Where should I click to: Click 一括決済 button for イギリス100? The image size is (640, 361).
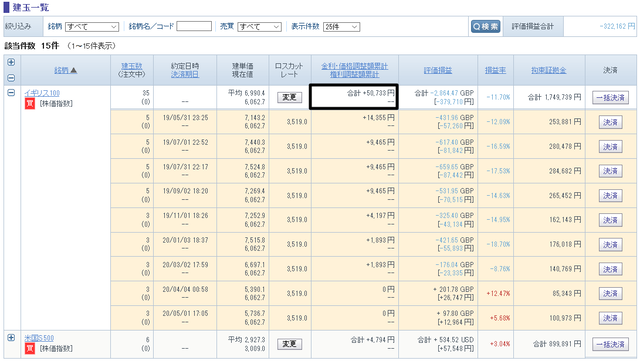pos(610,98)
